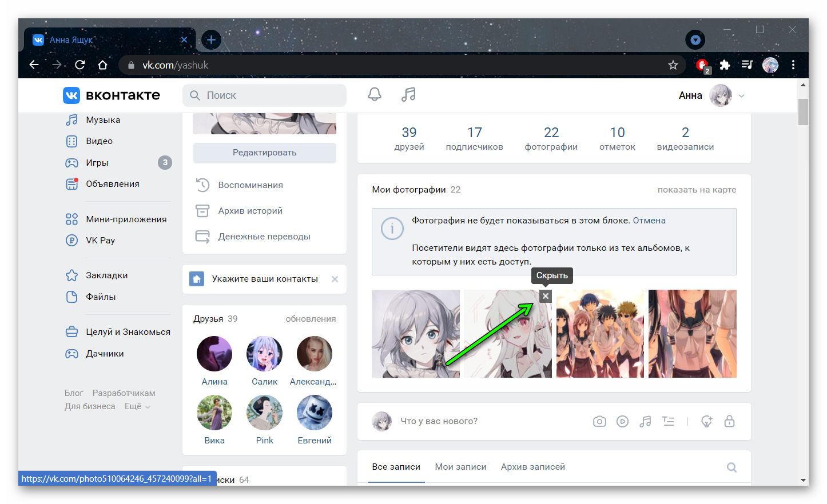Dismiss the Укажите ваши контакты prompt
Image resolution: width=827 pixels, height=504 pixels.
[335, 279]
